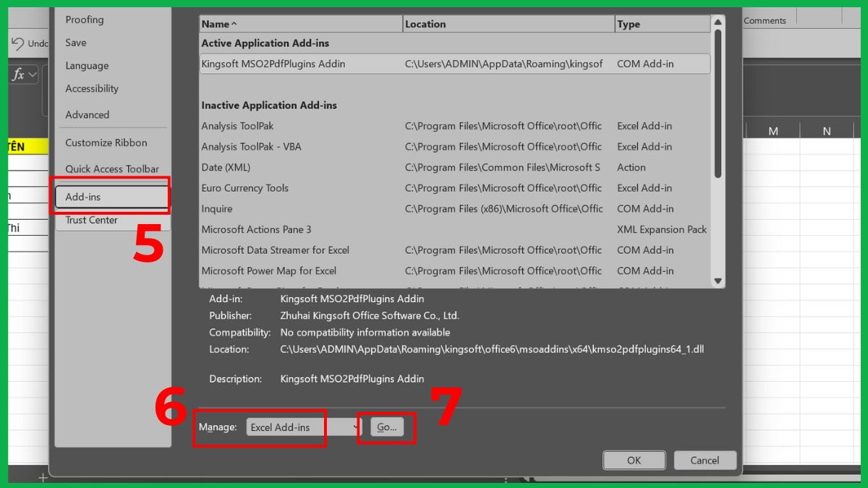Select the Analysis ToolPak add-in
868x488 pixels.
click(239, 126)
